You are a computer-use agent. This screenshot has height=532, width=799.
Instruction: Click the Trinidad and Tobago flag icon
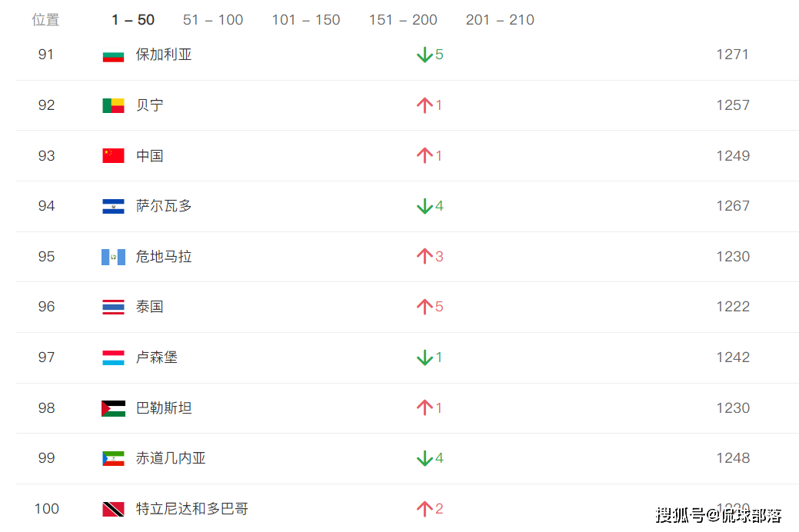pyautogui.click(x=113, y=509)
